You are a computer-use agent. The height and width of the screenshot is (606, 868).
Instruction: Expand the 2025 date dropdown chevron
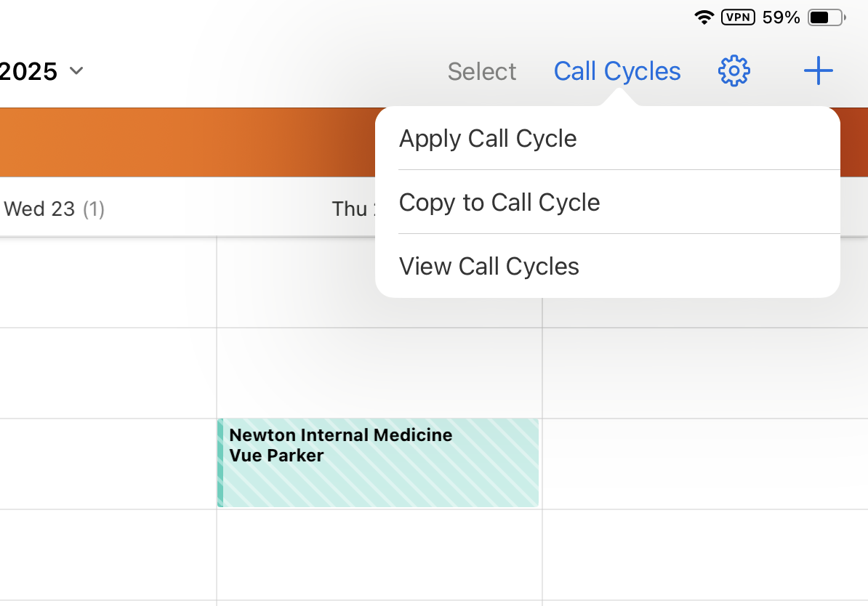coord(76,71)
